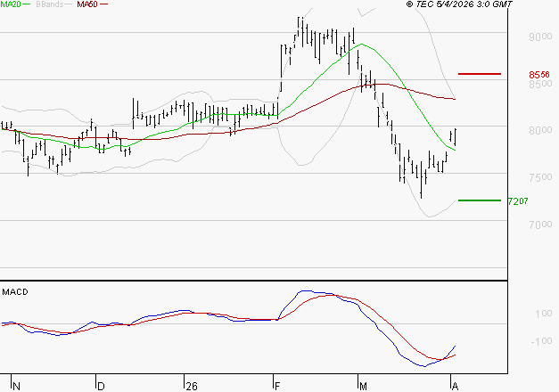
Task: Click the 26 year marker on time axis
Action: click(192, 387)
